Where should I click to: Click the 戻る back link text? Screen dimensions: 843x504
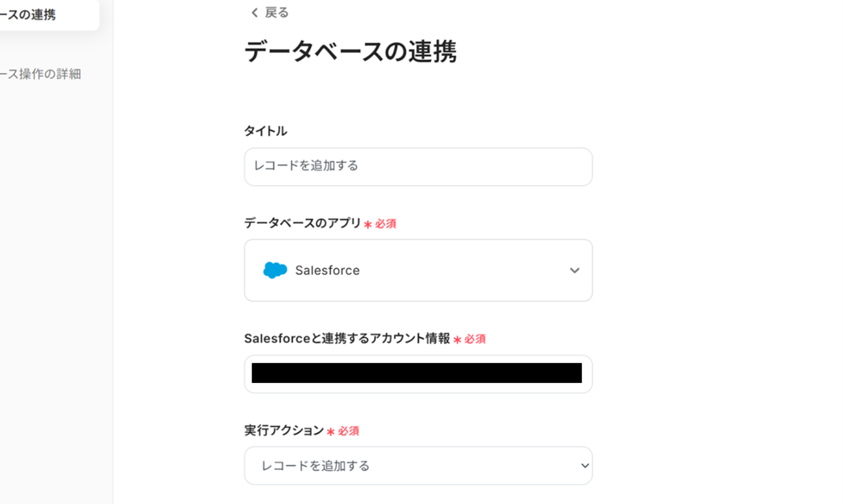tap(277, 13)
